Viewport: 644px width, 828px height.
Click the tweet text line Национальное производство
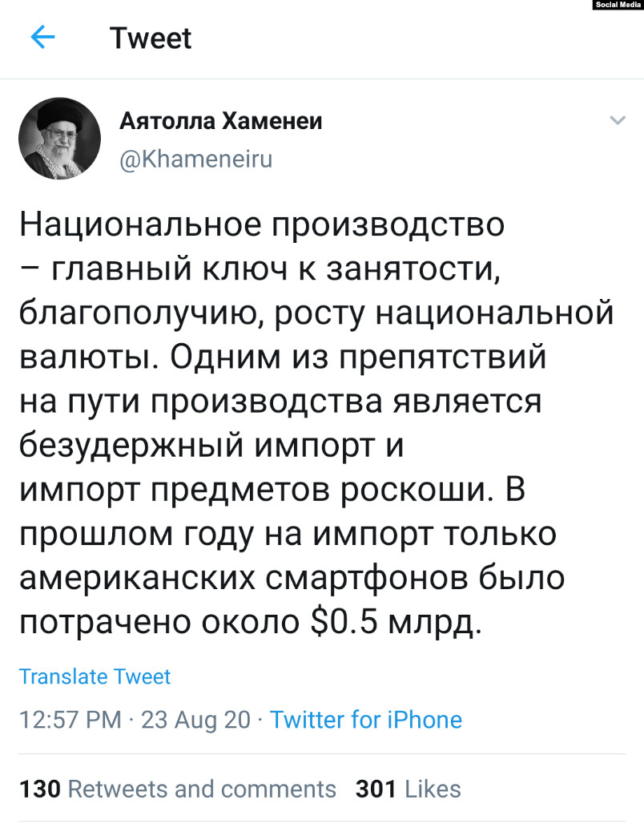tap(262, 225)
